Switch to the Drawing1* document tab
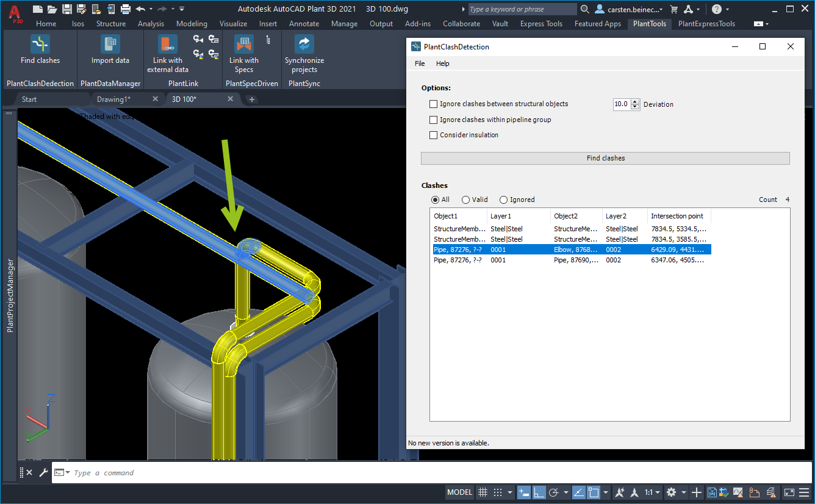This screenshot has height=504, width=815. coord(113,99)
